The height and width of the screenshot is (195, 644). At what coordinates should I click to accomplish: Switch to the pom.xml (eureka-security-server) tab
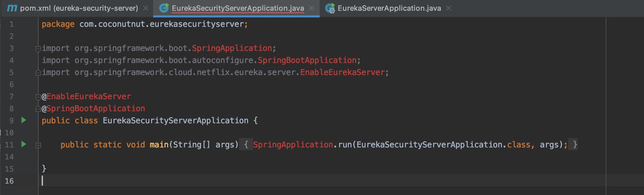click(x=79, y=8)
